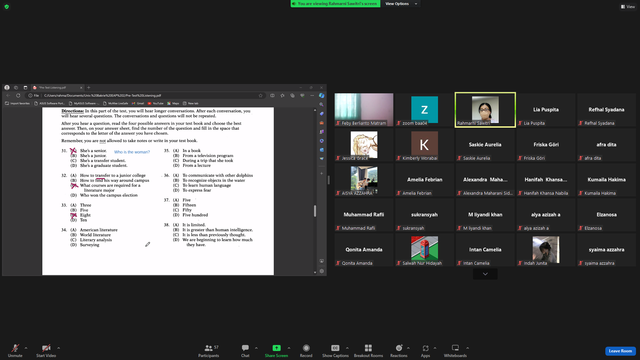640x360 pixels.
Task: Open the browser workspaces icon
Action: point(16,87)
